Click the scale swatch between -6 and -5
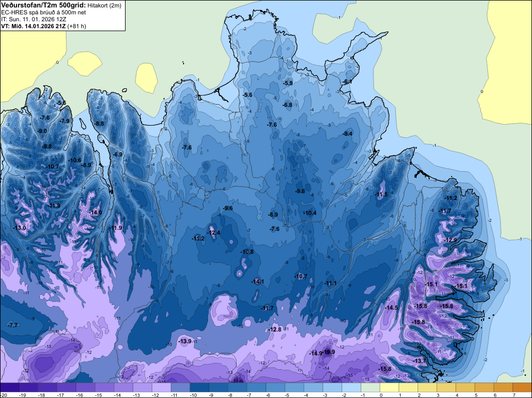The width and height of the screenshot is (532, 398). [276, 387]
